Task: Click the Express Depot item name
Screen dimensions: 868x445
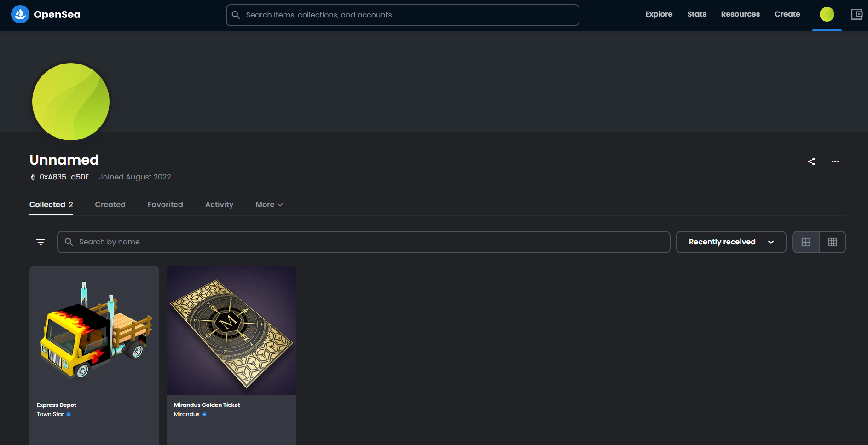Action: click(57, 405)
